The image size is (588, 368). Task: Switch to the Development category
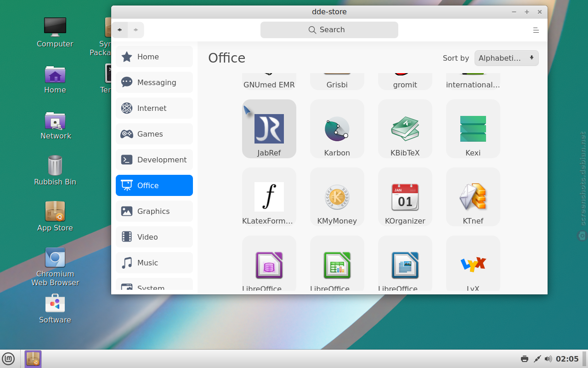coord(154,160)
